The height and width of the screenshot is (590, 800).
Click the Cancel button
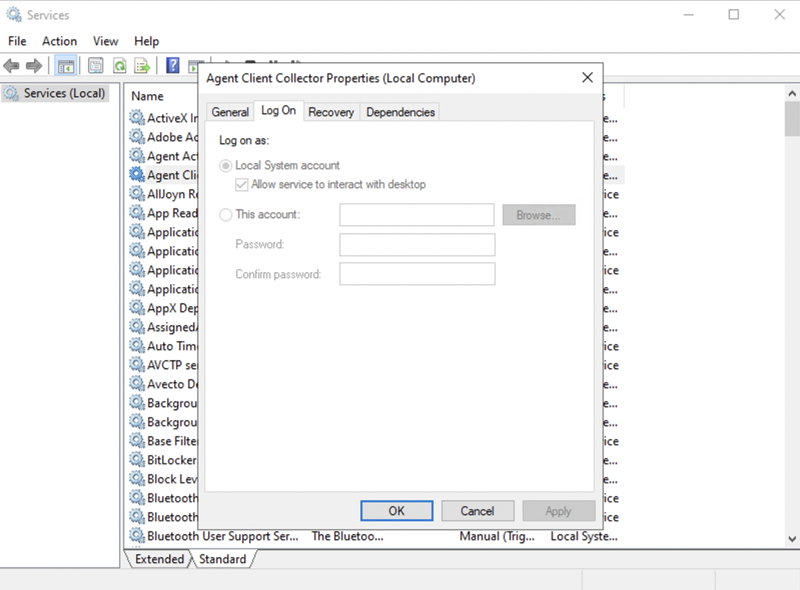[478, 511]
